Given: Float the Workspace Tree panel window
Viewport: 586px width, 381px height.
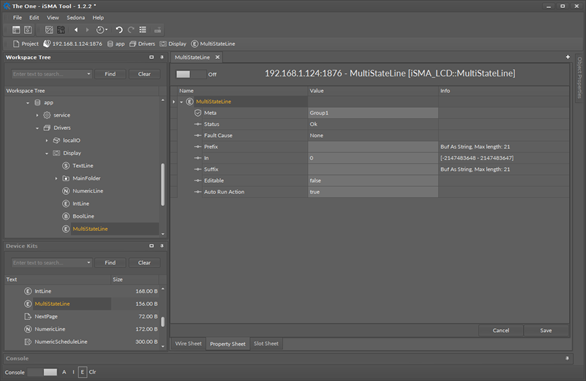Looking at the screenshot, I should tap(151, 57).
